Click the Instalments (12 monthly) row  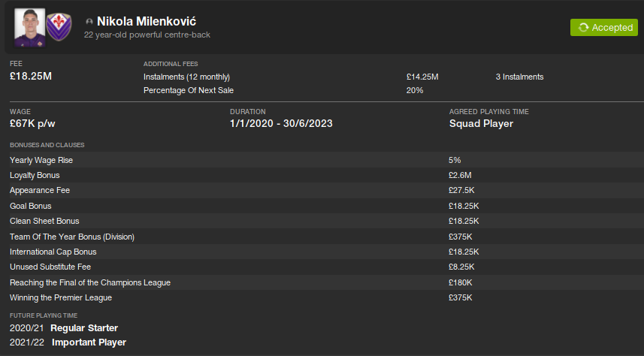186,77
